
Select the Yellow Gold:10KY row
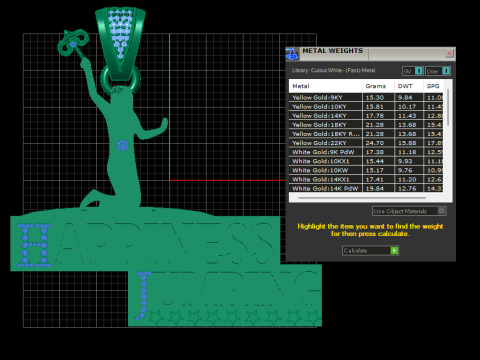pos(366,107)
